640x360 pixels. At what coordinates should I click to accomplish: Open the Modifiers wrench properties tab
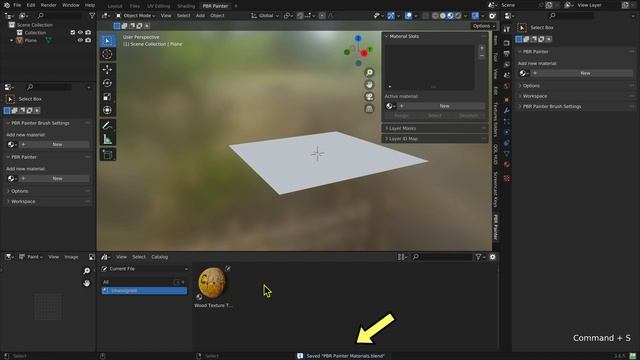[507, 111]
